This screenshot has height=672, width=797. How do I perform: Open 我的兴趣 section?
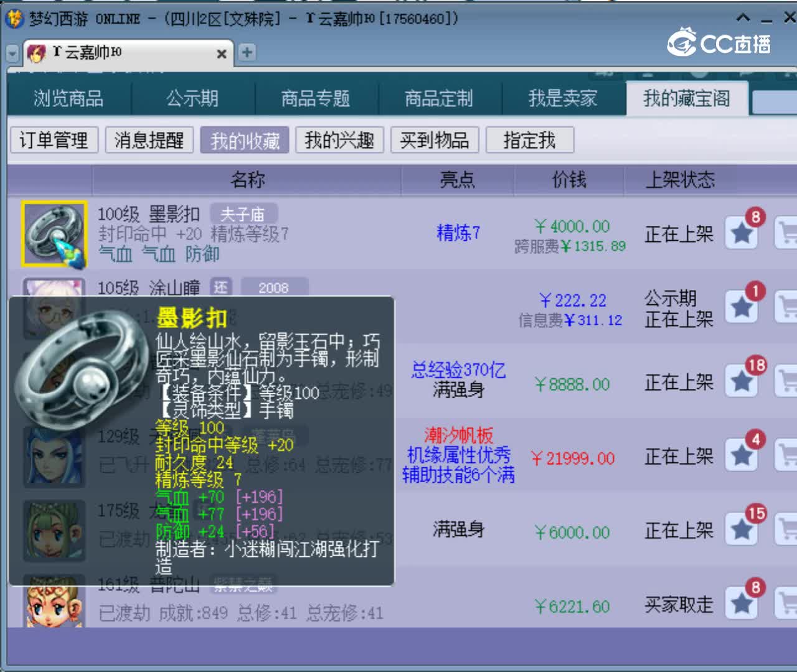339,140
